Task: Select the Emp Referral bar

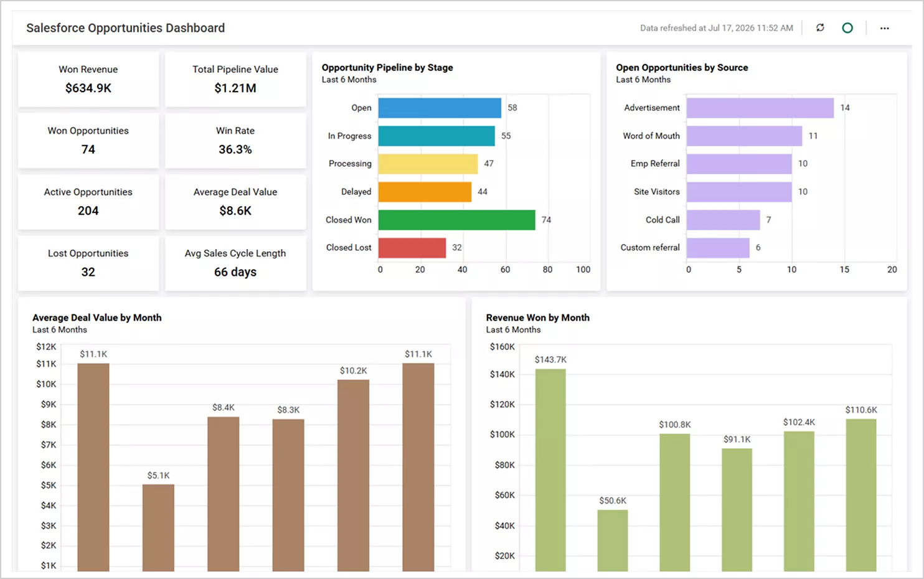Action: pos(739,164)
